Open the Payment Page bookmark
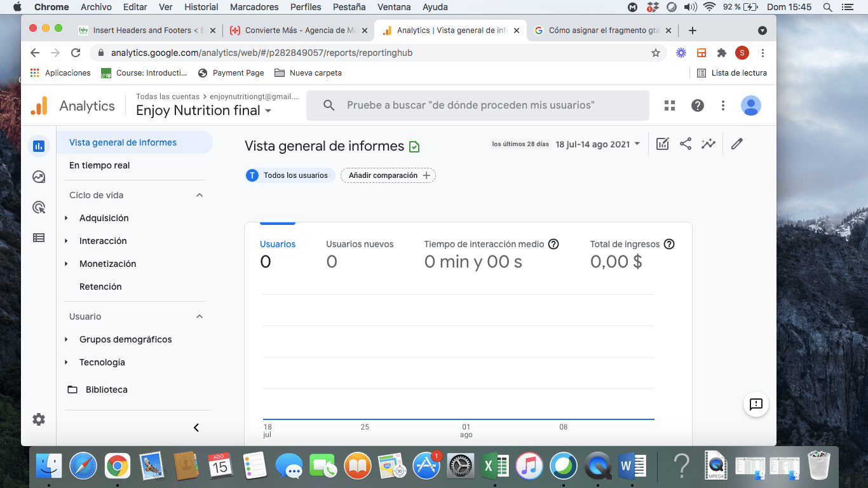Screen dimensions: 868x488 [231, 73]
